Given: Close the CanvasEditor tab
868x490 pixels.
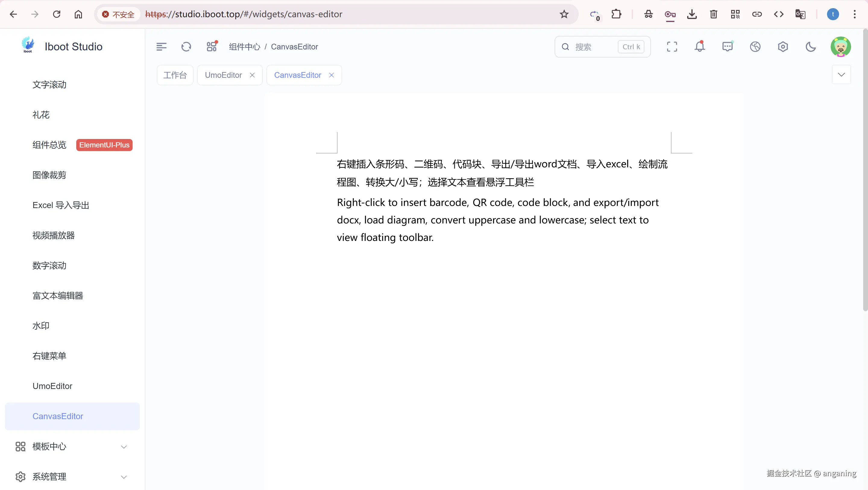Looking at the screenshot, I should click(x=332, y=75).
